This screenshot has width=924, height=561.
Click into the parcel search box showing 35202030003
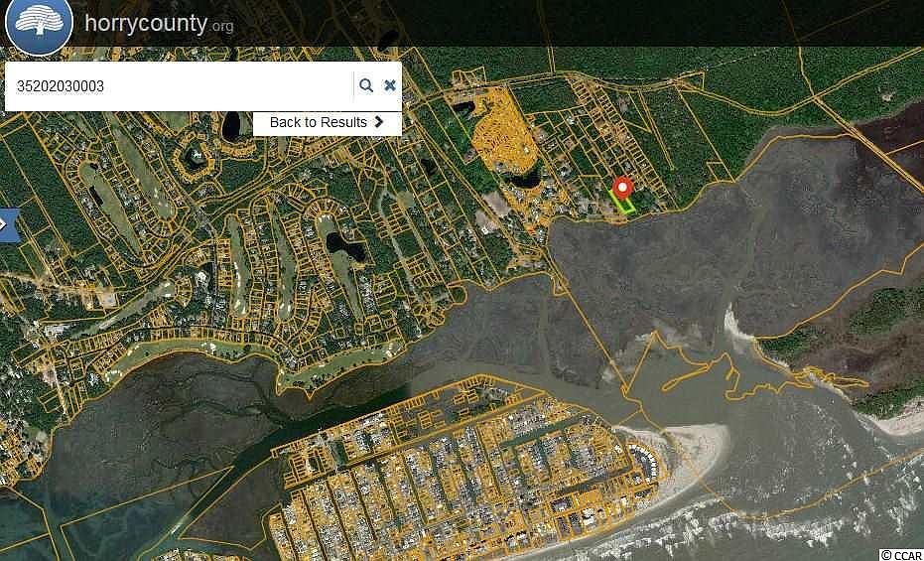(x=177, y=86)
